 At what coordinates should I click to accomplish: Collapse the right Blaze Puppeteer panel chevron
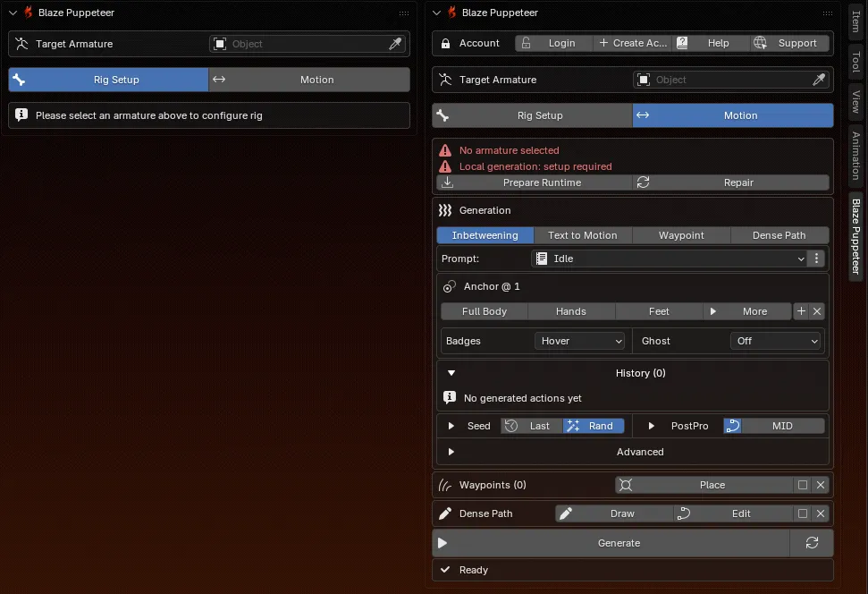(436, 13)
